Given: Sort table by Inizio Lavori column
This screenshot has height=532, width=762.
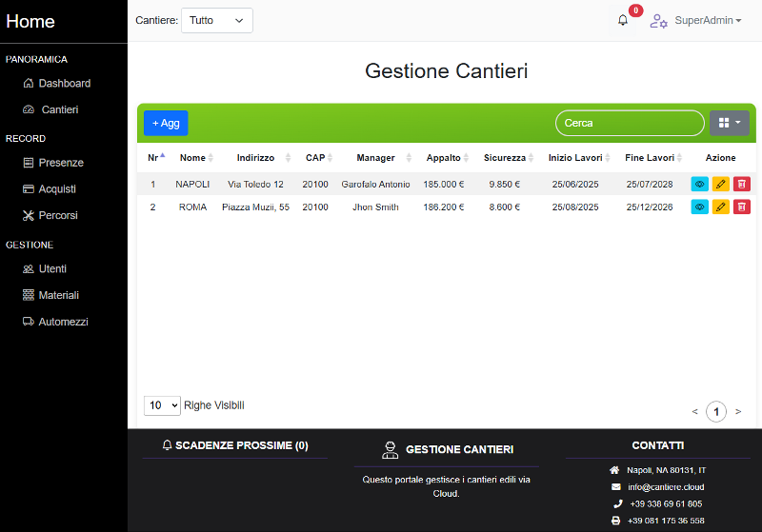Looking at the screenshot, I should click(x=579, y=158).
